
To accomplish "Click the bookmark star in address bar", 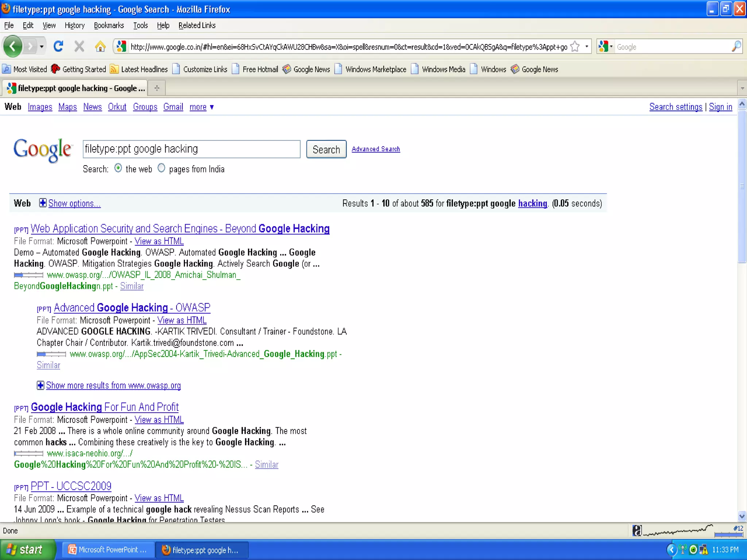I will (x=575, y=47).
